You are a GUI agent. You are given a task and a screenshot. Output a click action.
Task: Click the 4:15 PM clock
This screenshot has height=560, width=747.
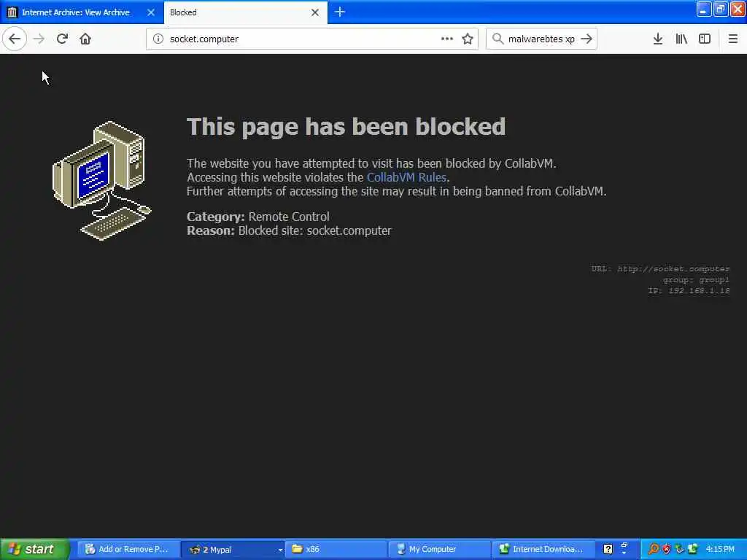point(720,549)
